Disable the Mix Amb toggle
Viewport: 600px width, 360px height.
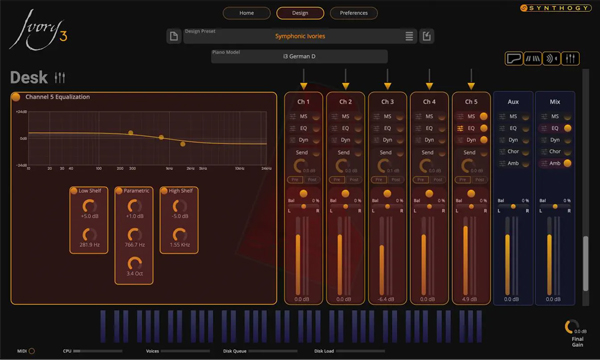pyautogui.click(x=567, y=163)
